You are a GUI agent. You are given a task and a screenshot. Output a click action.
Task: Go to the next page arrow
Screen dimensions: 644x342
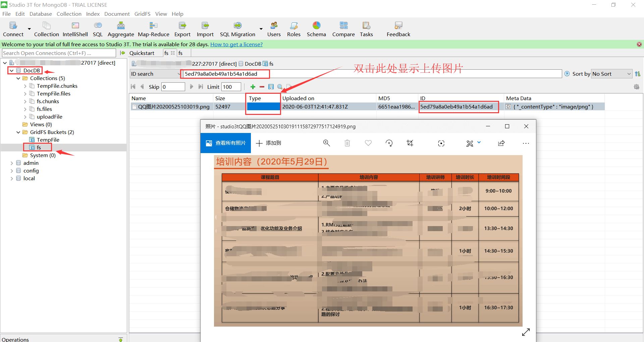[192, 87]
